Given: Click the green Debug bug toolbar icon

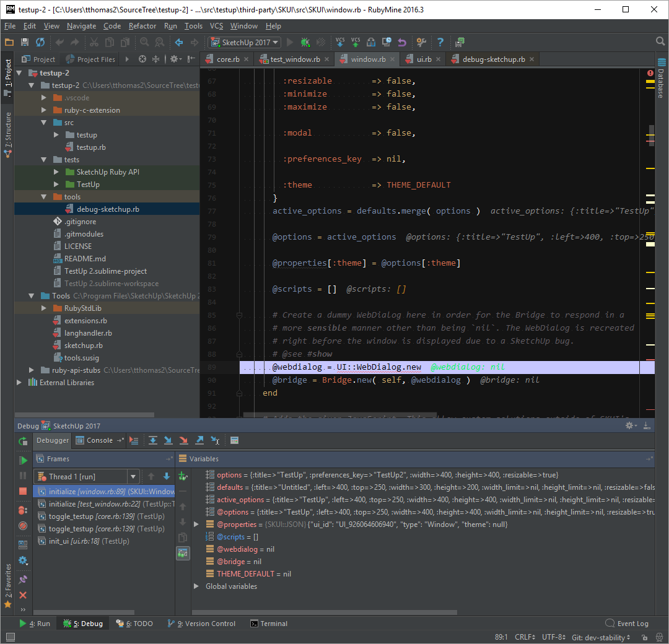Looking at the screenshot, I should pyautogui.click(x=305, y=42).
